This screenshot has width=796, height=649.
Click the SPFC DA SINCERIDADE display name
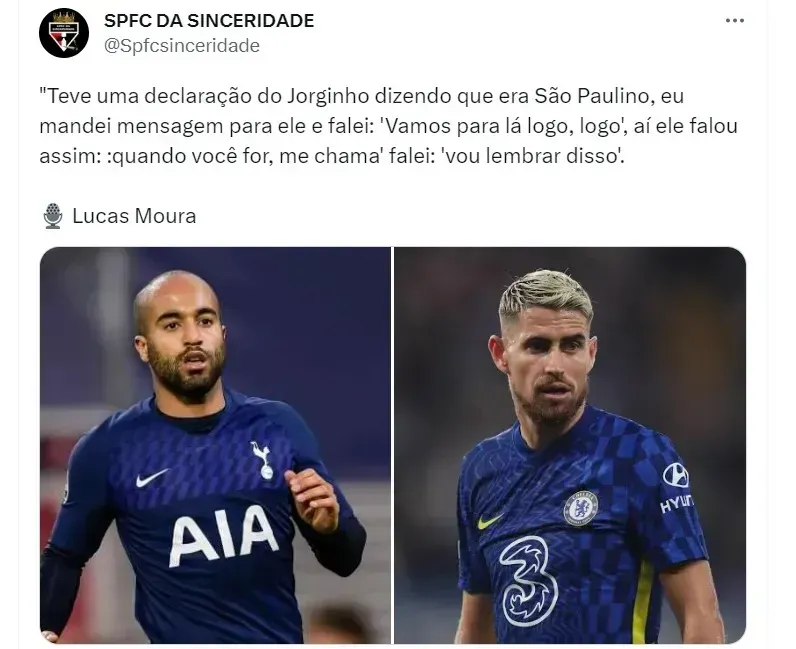click(209, 21)
